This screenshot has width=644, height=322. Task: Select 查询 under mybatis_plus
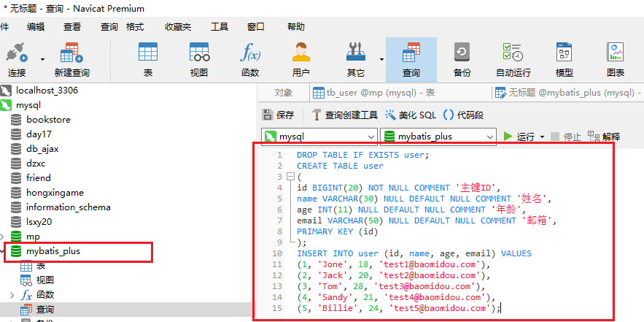coord(45,310)
